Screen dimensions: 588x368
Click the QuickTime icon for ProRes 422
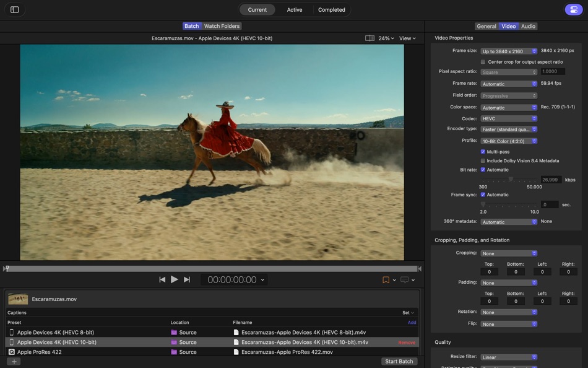[x=12, y=352]
